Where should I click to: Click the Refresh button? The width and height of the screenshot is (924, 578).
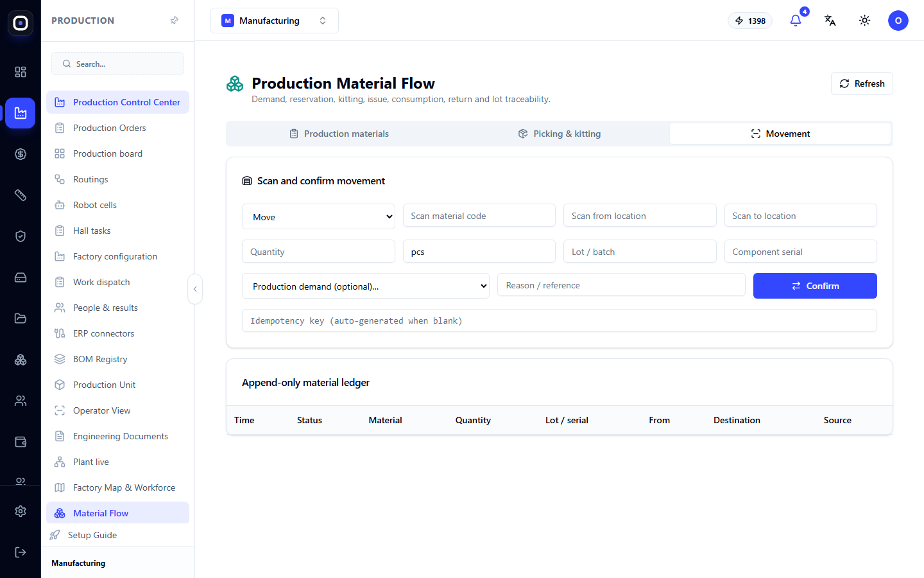tap(862, 83)
